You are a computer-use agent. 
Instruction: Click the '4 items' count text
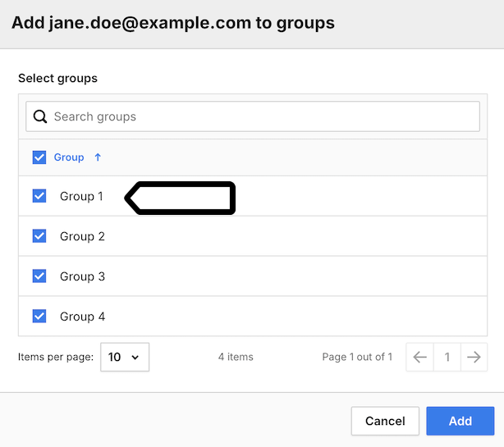[x=236, y=357]
